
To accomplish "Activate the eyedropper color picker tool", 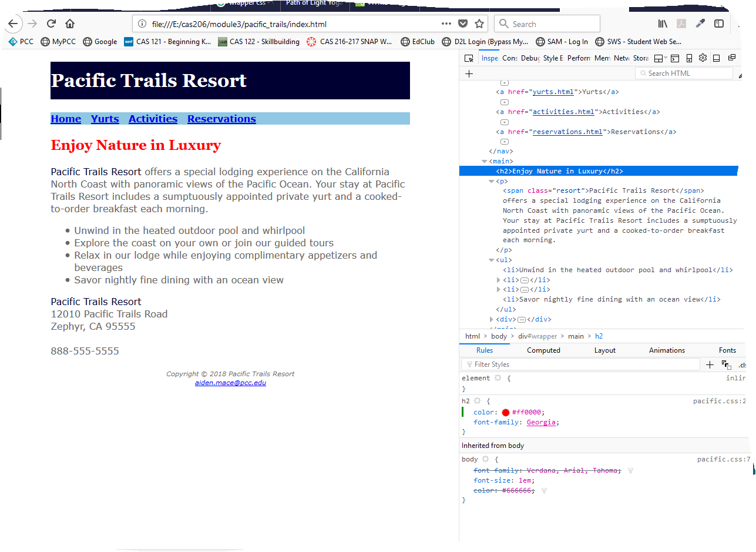I will point(700,24).
